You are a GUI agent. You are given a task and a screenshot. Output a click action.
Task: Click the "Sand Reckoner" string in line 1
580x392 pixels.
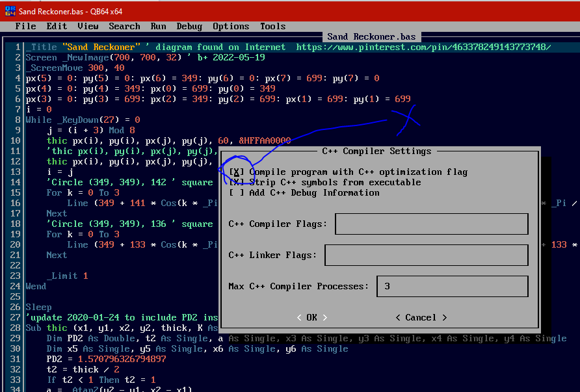101,47
